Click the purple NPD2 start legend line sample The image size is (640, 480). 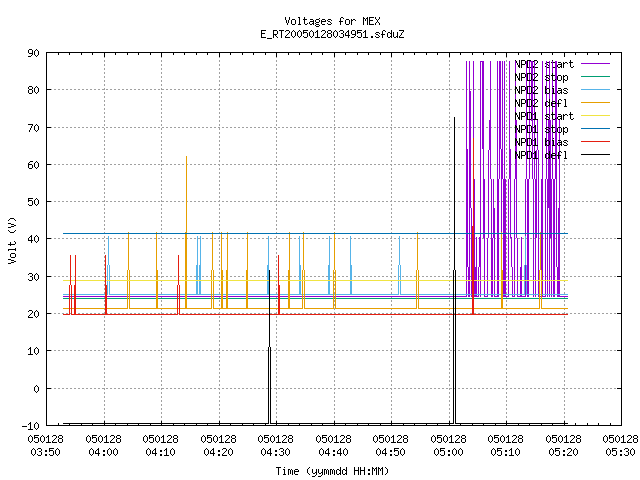pyautogui.click(x=595, y=64)
